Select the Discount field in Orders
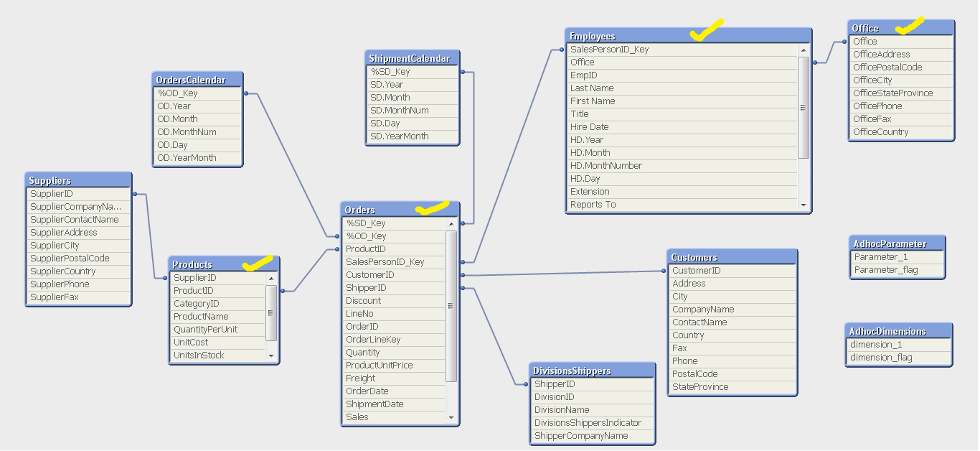This screenshot has height=451, width=980. 394,300
